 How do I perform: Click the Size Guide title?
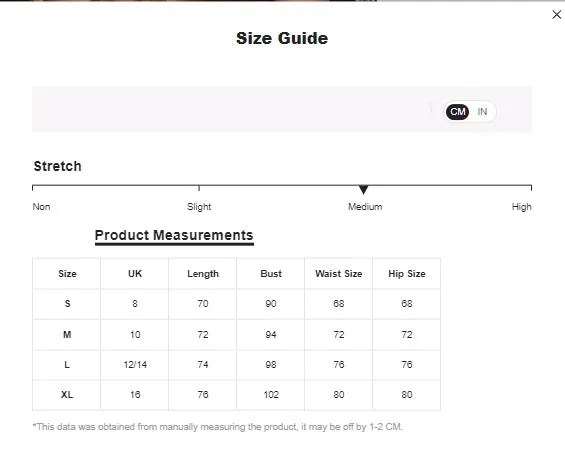click(282, 38)
